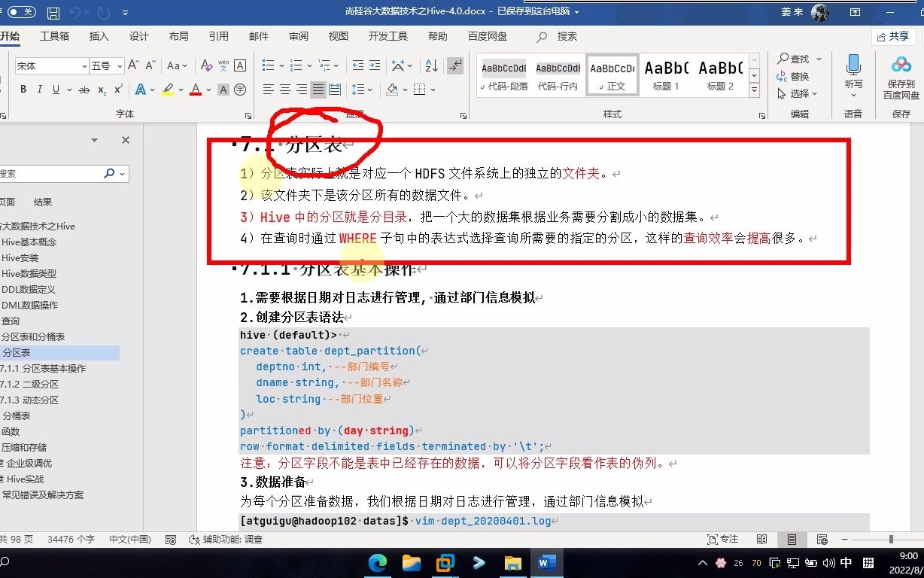Open the 布局 tab
This screenshot has width=924, height=578.
click(178, 36)
